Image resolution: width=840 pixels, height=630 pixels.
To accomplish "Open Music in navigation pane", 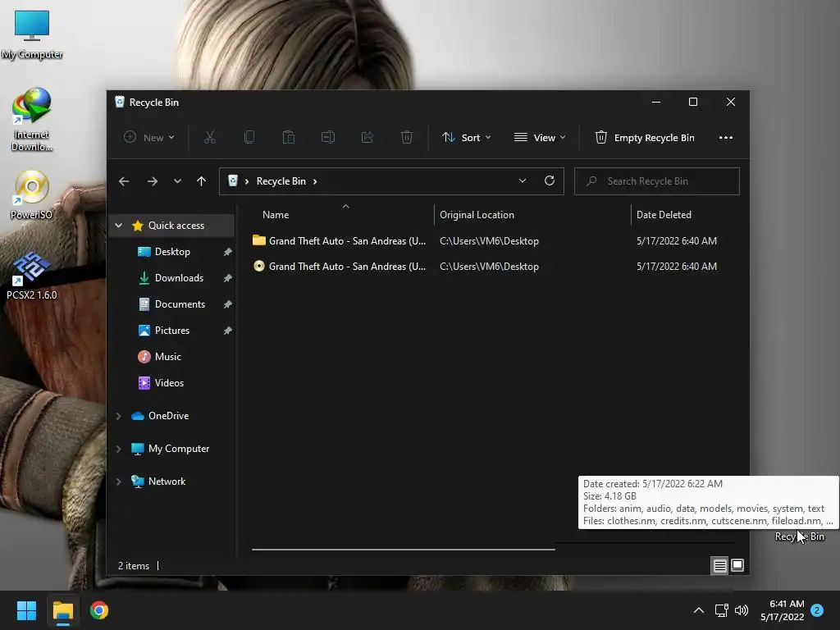I will [x=167, y=357].
